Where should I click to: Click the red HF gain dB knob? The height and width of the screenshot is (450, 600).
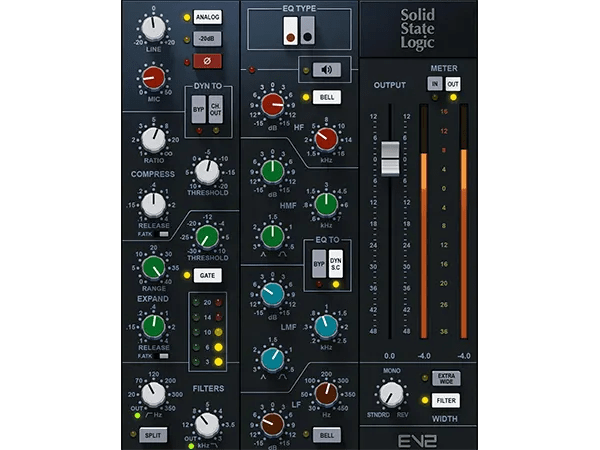[272, 105]
